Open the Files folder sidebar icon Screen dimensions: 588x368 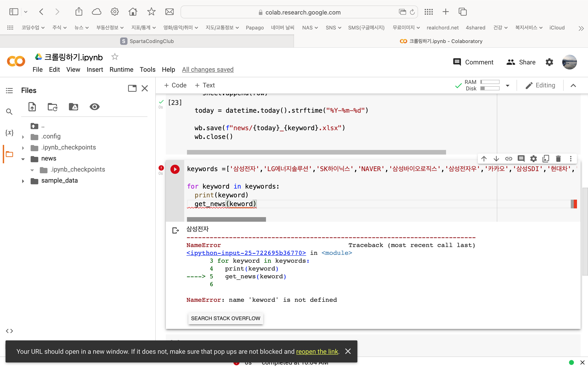9,154
